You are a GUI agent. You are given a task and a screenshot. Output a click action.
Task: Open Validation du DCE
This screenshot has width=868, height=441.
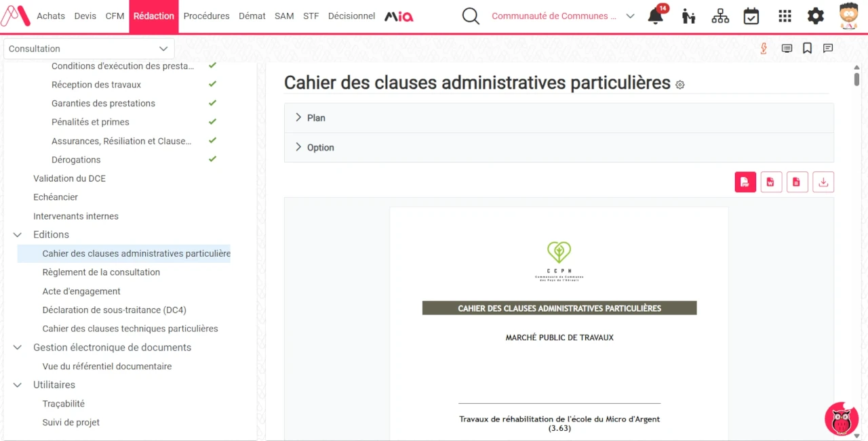69,178
